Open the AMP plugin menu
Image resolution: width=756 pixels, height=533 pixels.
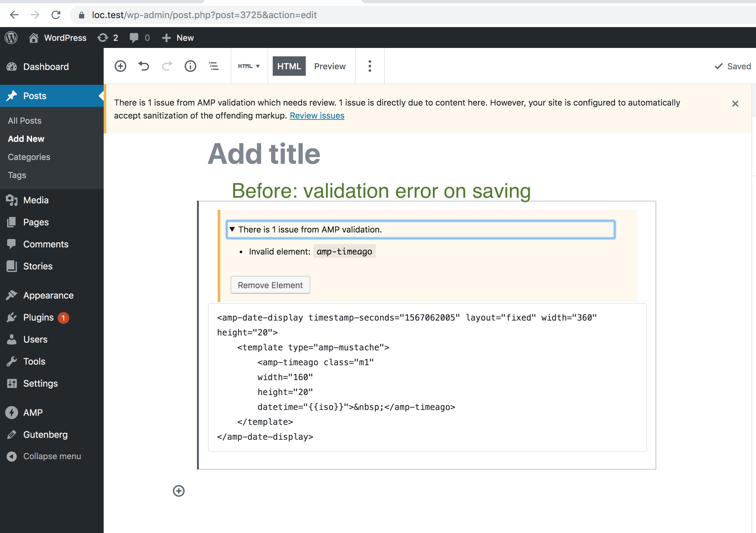tap(52, 413)
